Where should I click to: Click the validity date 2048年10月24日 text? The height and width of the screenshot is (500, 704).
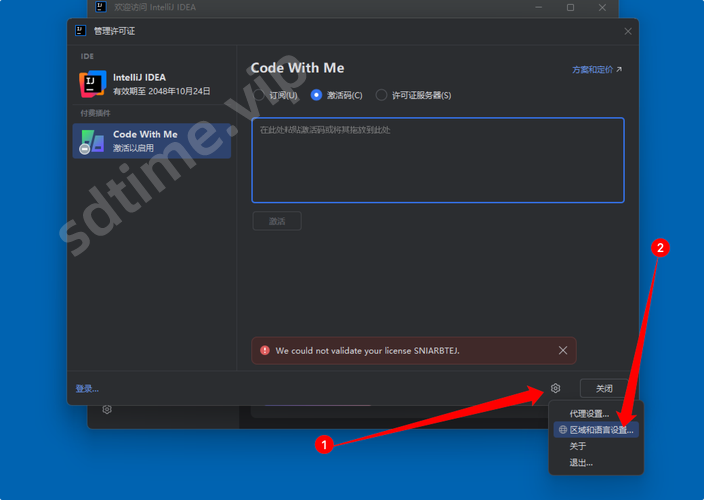(179, 91)
